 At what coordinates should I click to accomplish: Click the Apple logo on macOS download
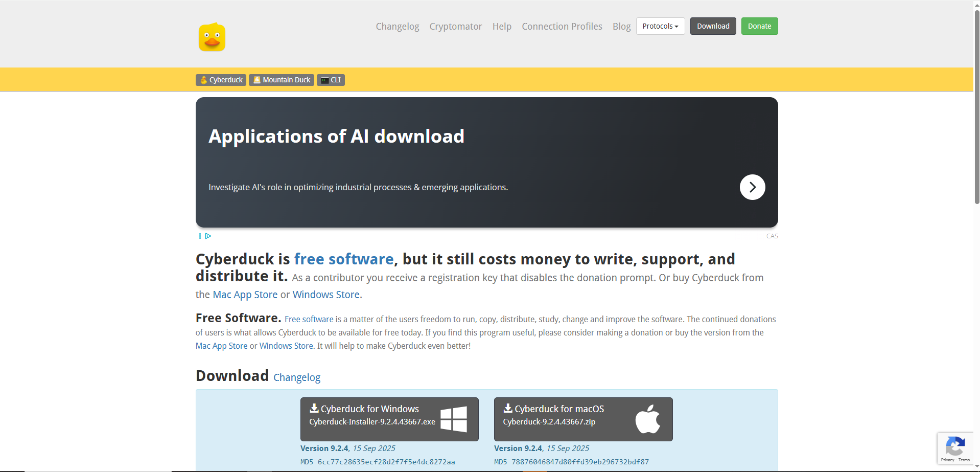pyautogui.click(x=647, y=419)
